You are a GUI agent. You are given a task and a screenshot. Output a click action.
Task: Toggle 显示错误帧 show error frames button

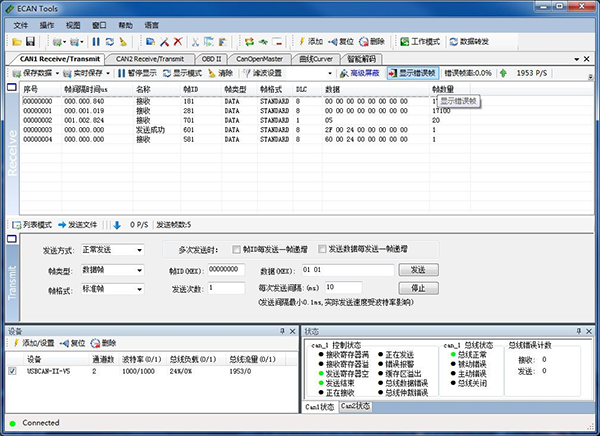click(x=414, y=73)
